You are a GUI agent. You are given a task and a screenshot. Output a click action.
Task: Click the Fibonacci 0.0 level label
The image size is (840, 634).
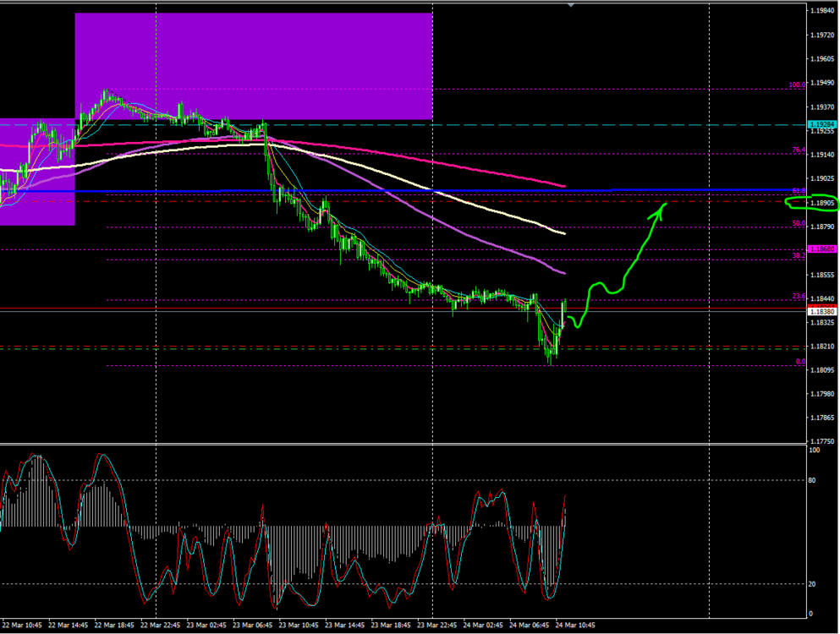click(x=800, y=362)
